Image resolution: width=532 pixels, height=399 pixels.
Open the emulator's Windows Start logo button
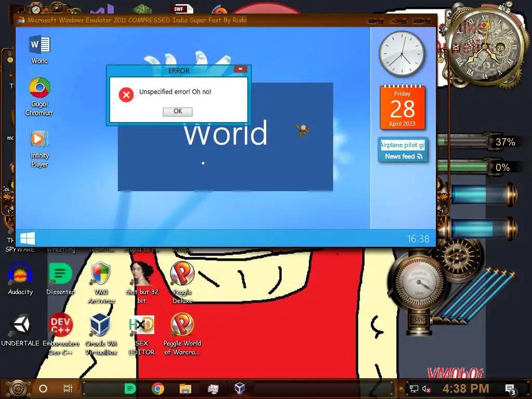28,238
